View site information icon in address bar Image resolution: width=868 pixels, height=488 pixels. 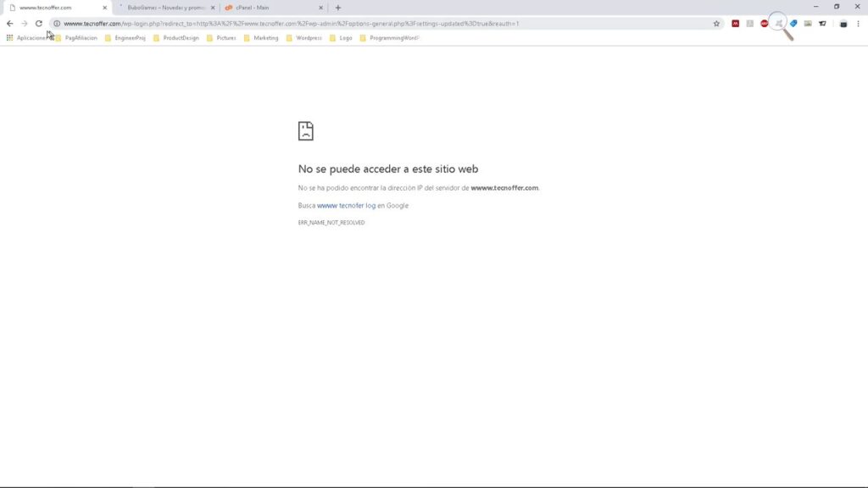(x=57, y=24)
